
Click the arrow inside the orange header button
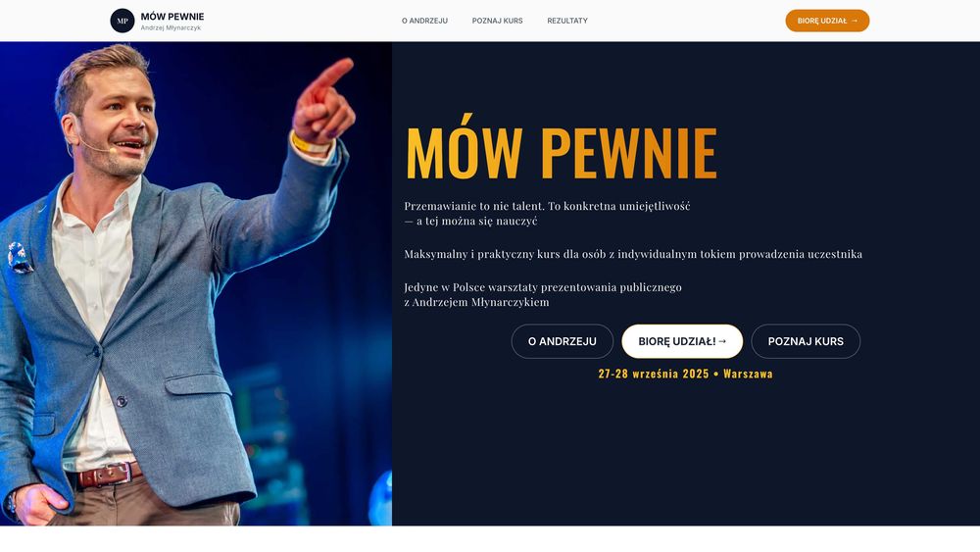[x=855, y=21]
